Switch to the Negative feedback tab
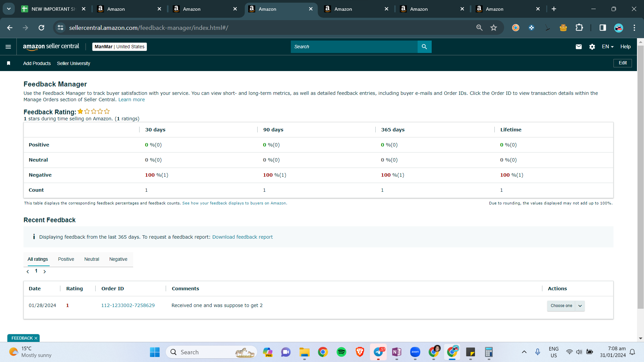This screenshot has width=644, height=362. click(x=118, y=259)
